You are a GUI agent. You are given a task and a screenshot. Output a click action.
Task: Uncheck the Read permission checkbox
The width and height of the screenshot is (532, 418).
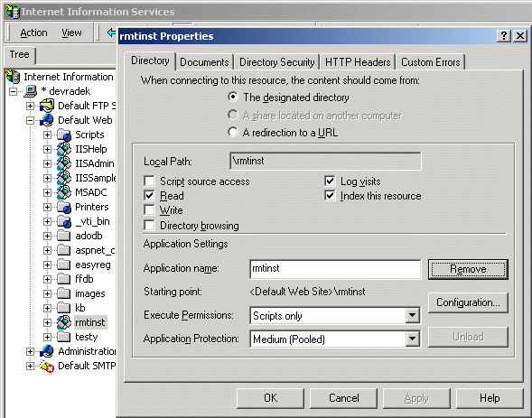pyautogui.click(x=149, y=196)
